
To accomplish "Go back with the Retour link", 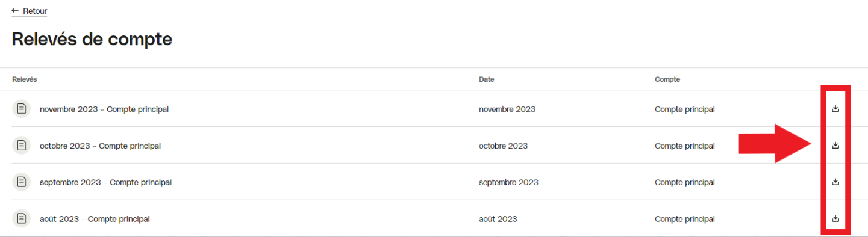I will pos(30,11).
